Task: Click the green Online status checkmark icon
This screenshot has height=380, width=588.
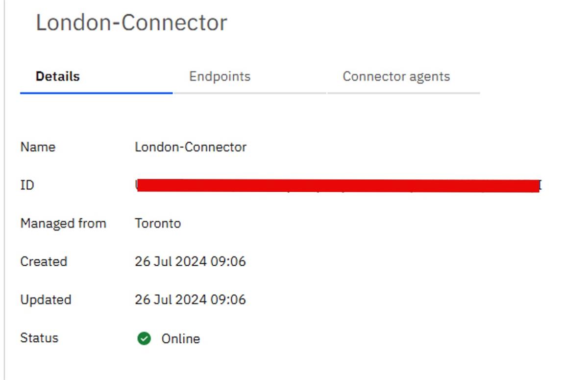Action: [144, 338]
